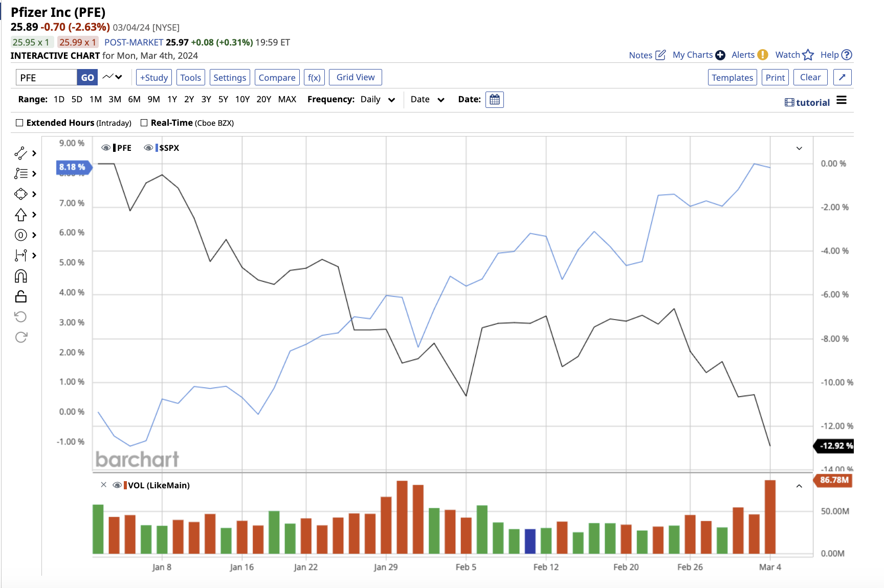Set range to 6M

[135, 99]
